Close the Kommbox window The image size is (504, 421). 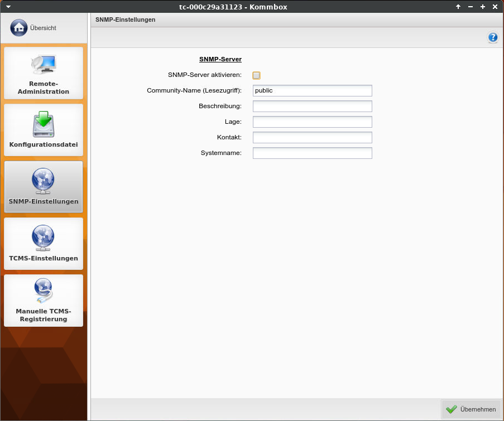pos(495,7)
